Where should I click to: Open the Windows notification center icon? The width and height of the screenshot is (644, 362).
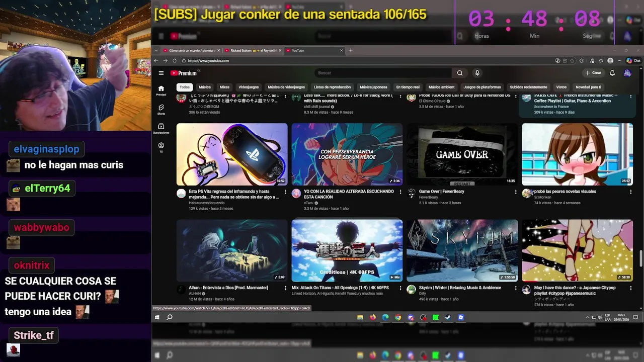pyautogui.click(x=635, y=317)
